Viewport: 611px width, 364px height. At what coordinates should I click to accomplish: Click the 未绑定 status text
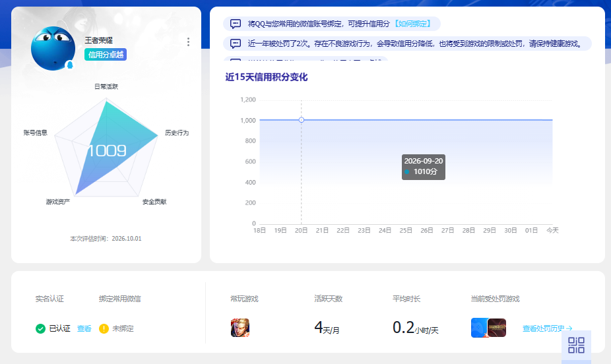(x=123, y=328)
